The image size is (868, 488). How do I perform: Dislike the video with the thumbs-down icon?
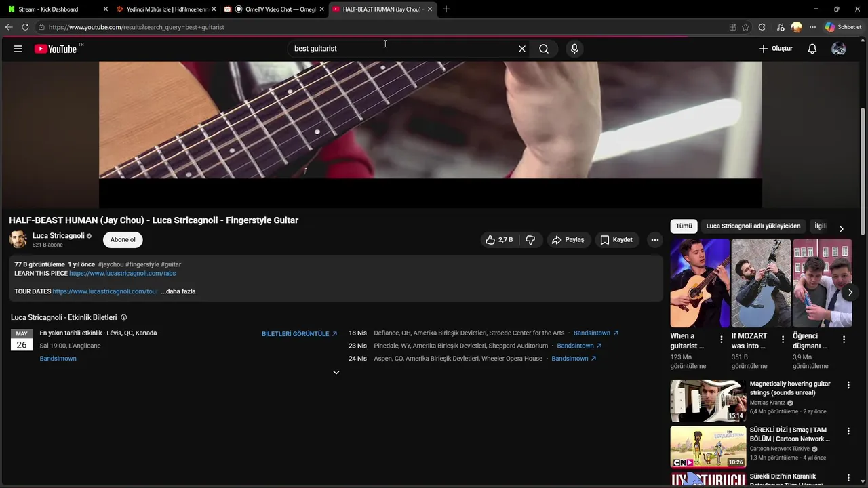click(x=530, y=240)
